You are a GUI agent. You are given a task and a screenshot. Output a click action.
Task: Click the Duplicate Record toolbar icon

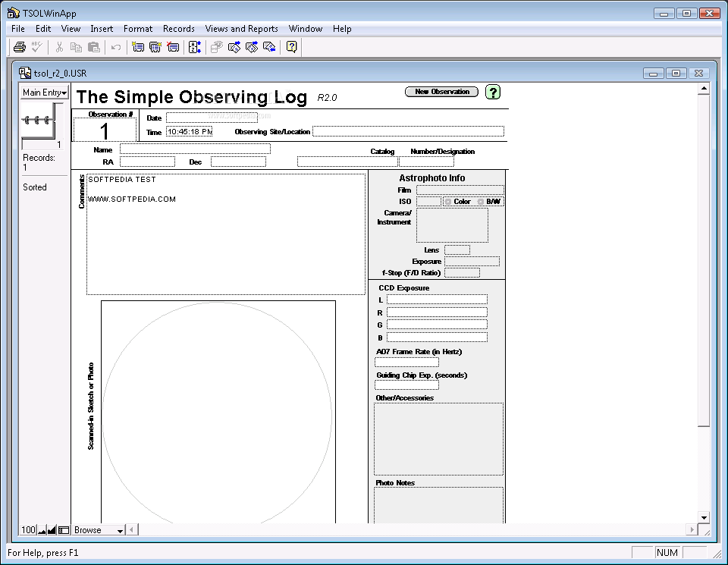[155, 47]
